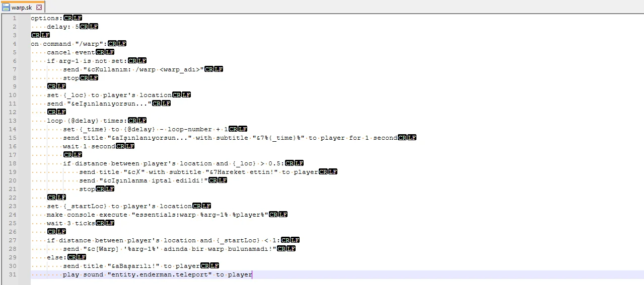644x285 pixels.
Task: Select the warp.sk file tab
Action: (x=23, y=8)
